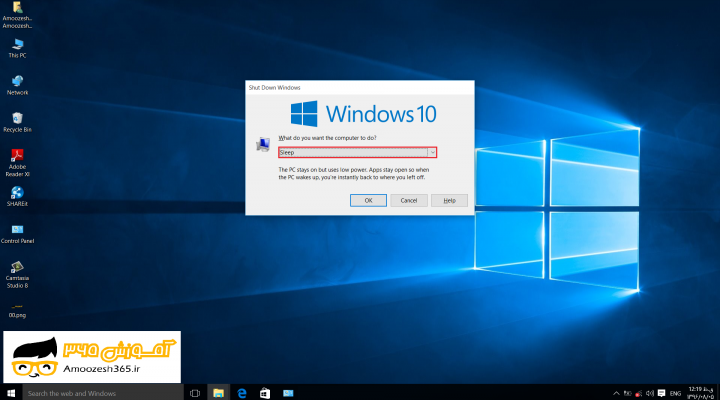Open the Start menu
This screenshot has height=400, width=720.
[x=11, y=393]
